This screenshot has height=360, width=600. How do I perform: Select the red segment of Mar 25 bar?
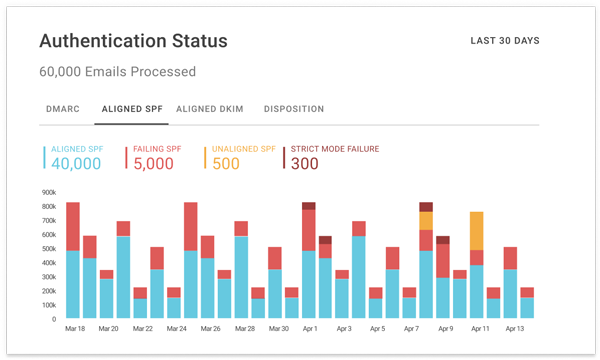point(191,226)
